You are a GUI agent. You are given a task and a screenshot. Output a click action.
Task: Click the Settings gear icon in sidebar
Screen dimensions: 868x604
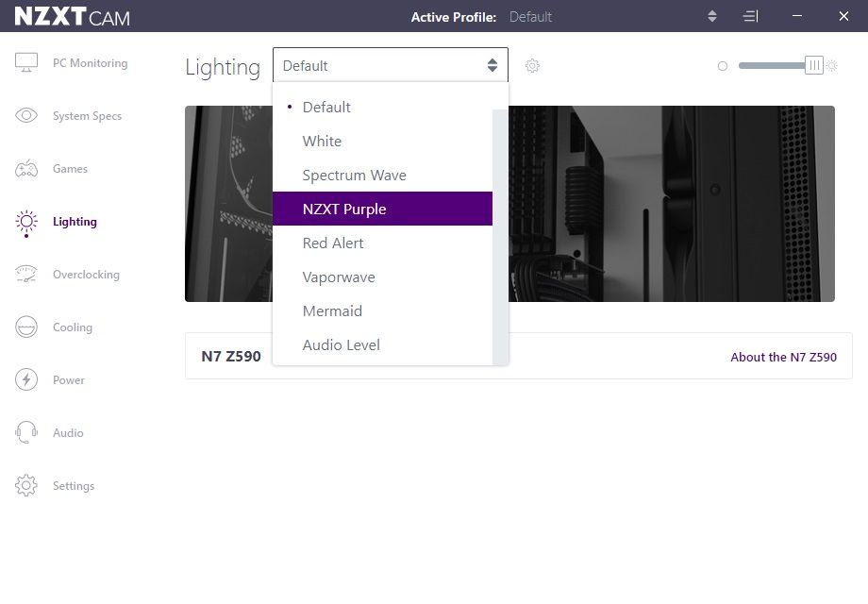tap(26, 485)
